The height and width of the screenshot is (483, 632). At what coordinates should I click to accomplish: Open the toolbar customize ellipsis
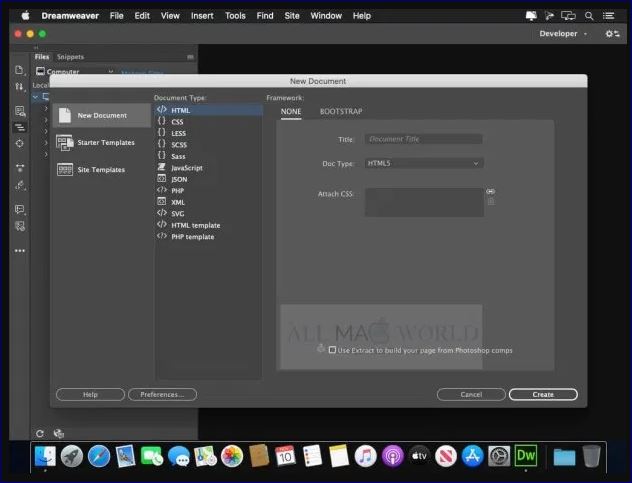coord(20,251)
